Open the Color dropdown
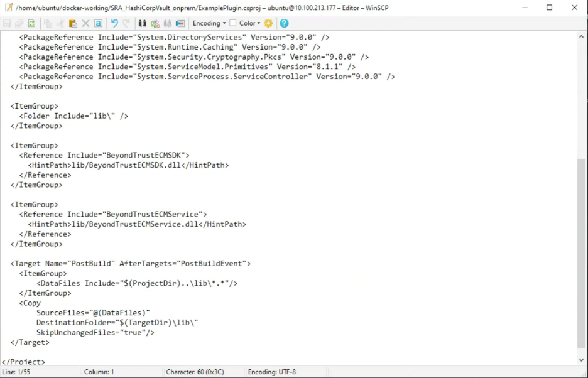This screenshot has height=378, width=588. click(250, 23)
